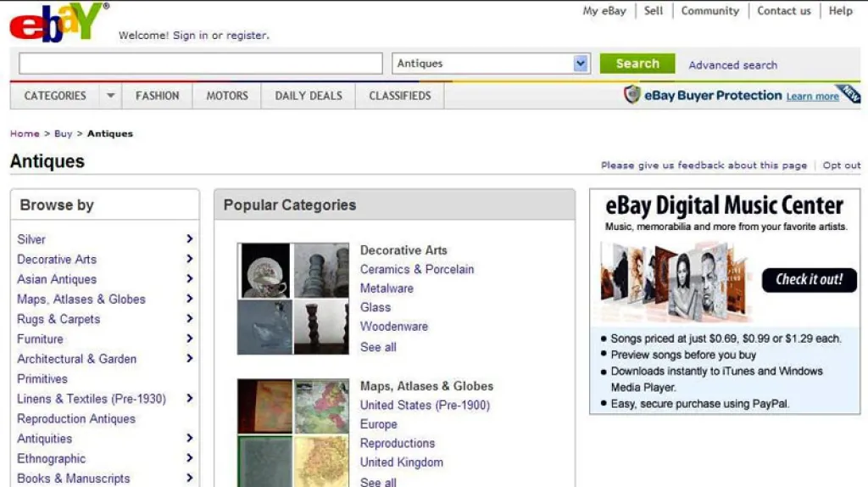Open the category dropdown showing Antiques
The width and height of the screenshot is (868, 487).
click(x=491, y=63)
